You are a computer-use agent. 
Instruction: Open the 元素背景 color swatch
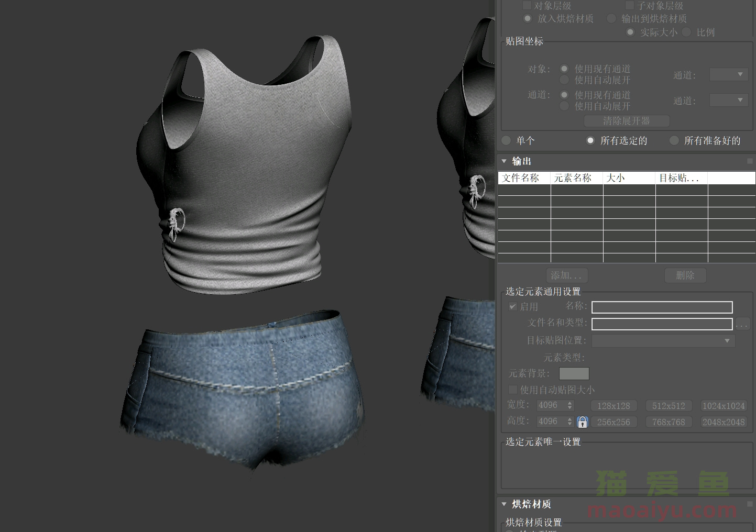[574, 373]
